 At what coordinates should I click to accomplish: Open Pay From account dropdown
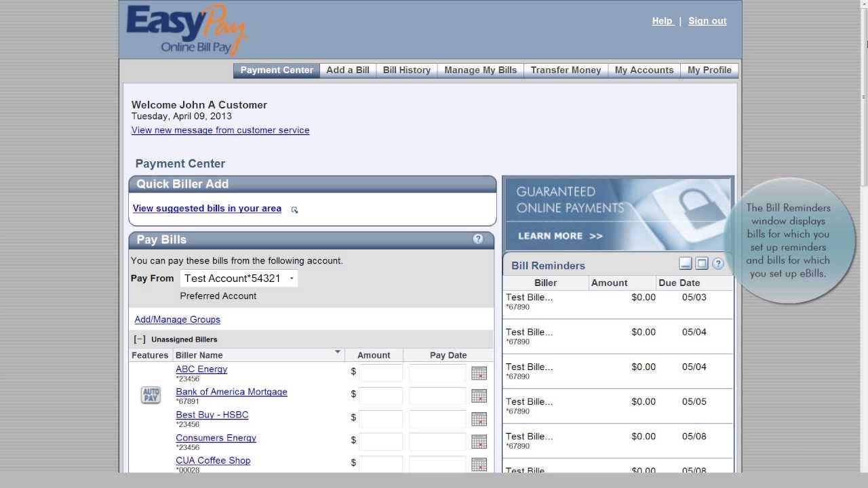(239, 278)
